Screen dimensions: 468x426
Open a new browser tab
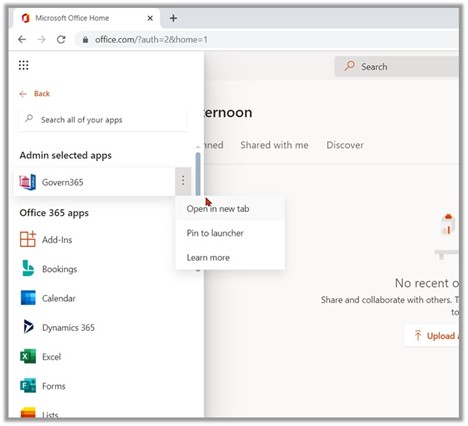[x=173, y=18]
